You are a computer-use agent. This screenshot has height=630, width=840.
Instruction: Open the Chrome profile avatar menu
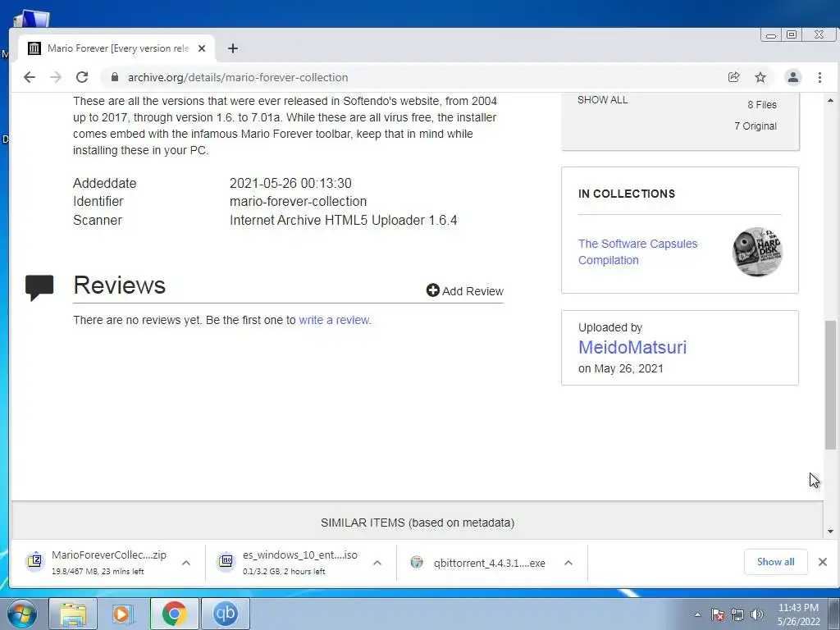point(793,77)
